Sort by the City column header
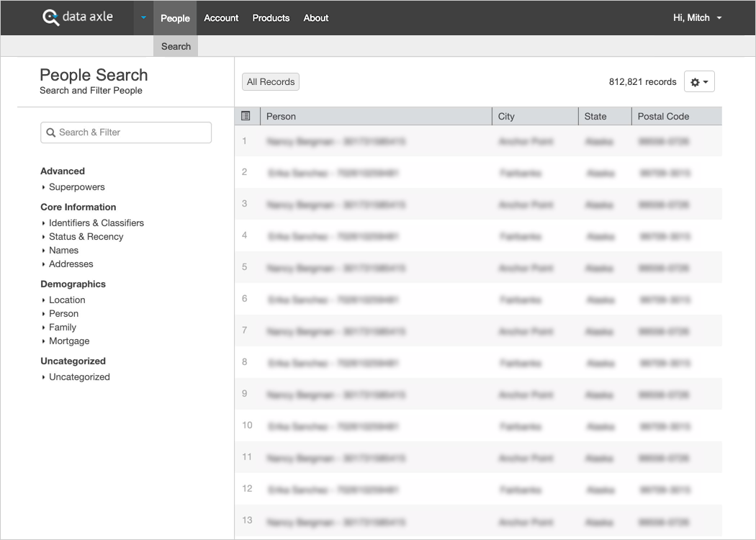This screenshot has width=756, height=540. (x=507, y=117)
